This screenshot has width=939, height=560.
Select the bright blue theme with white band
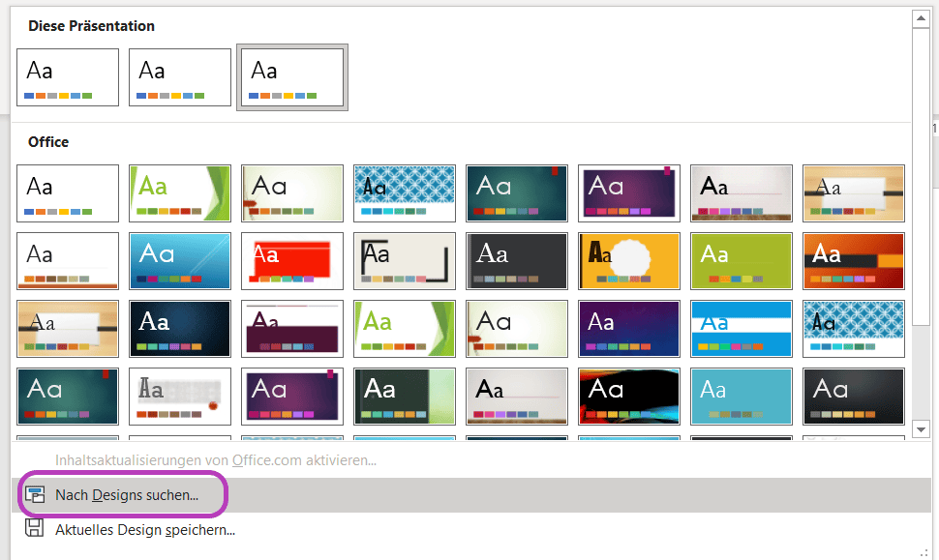coord(742,329)
